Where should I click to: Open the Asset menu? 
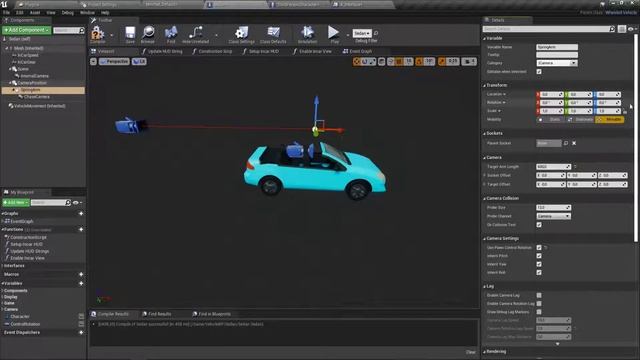tap(35, 13)
